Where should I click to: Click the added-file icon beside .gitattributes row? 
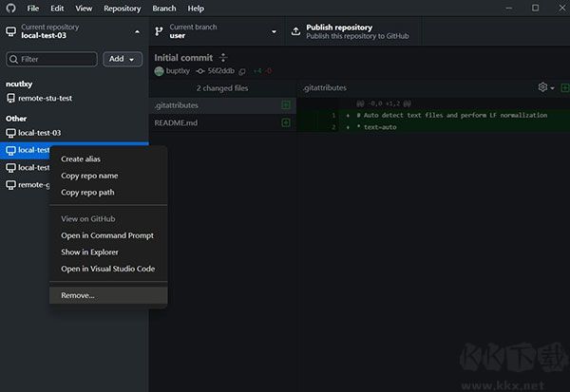click(x=286, y=105)
